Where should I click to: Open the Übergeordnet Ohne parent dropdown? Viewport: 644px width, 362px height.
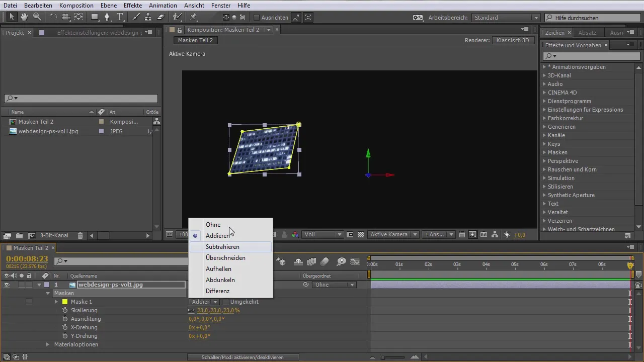pos(334,285)
